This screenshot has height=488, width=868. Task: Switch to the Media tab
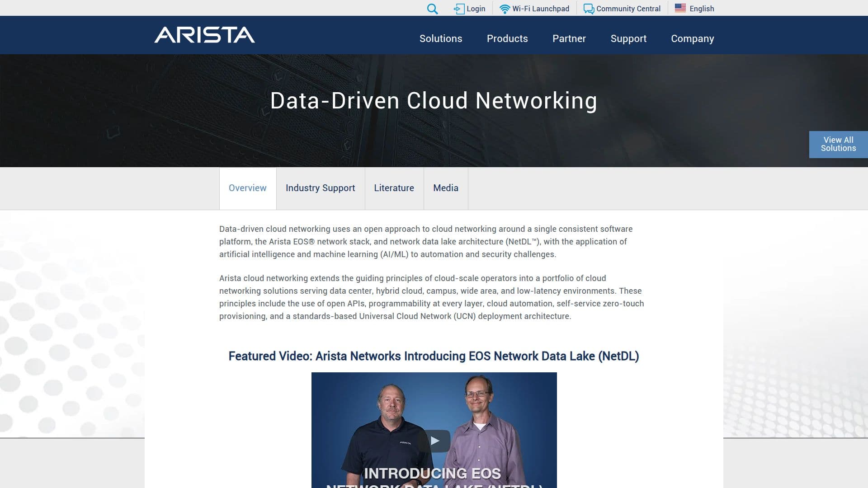point(446,188)
